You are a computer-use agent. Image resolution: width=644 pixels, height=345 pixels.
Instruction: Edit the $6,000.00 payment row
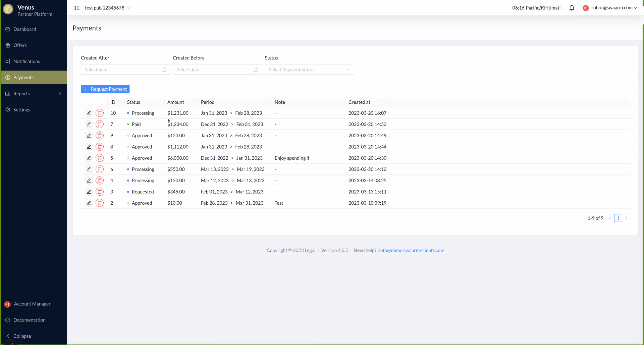[89, 158]
